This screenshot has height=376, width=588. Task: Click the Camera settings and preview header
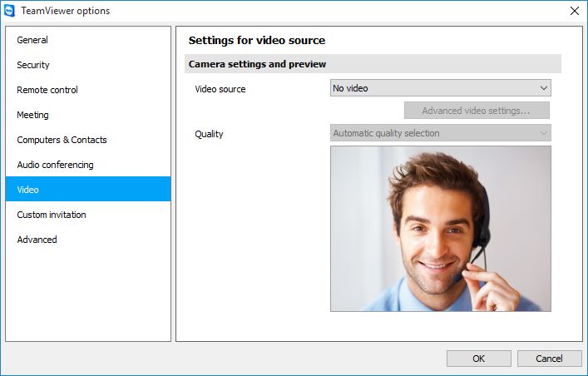click(373, 64)
